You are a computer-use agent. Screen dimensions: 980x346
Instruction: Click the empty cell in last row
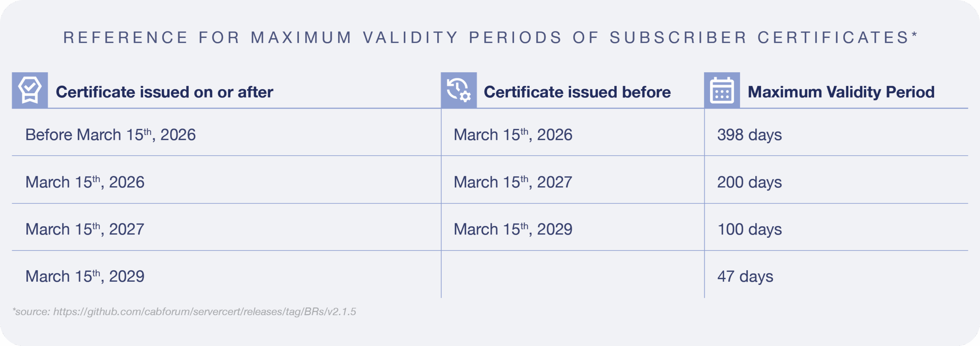(573, 275)
